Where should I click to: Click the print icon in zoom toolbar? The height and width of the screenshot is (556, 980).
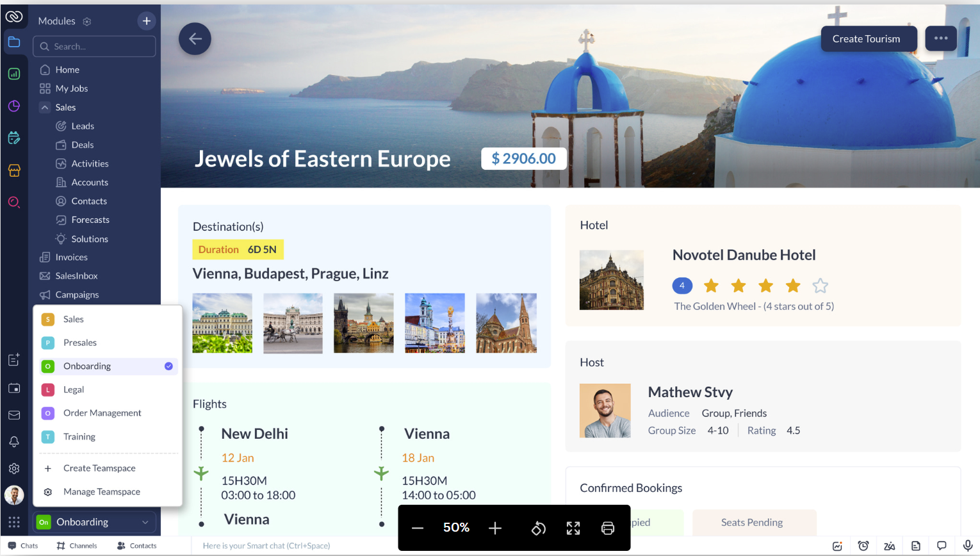coord(607,528)
